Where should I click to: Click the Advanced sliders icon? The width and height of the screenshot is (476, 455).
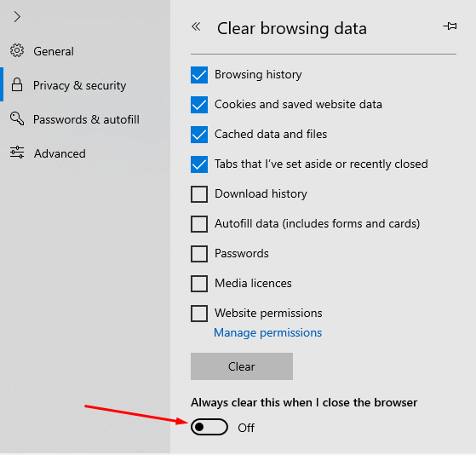[17, 153]
